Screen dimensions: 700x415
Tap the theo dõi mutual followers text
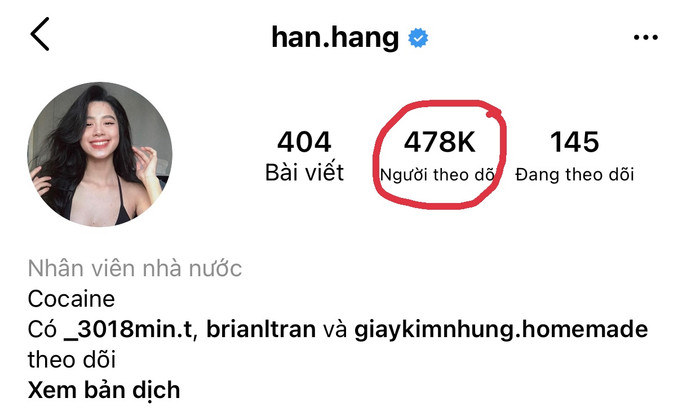click(x=72, y=360)
